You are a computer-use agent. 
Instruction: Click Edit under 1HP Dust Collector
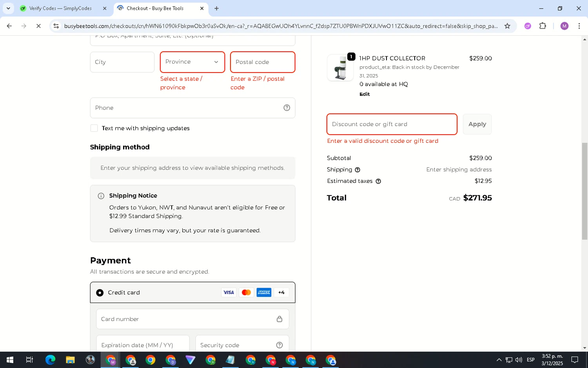click(365, 94)
